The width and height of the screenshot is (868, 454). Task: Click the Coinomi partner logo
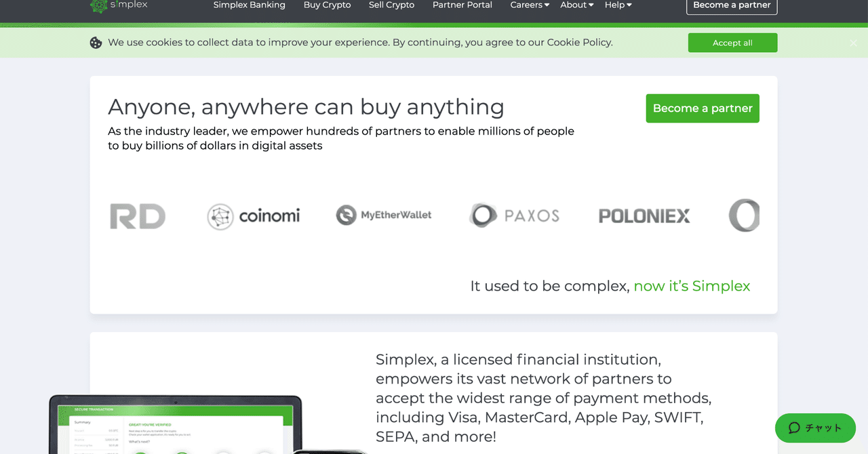coord(254,216)
